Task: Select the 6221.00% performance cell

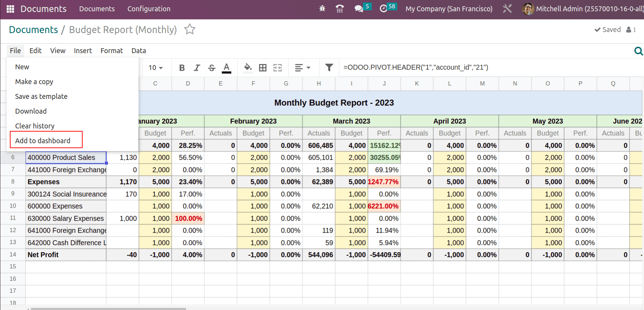Action: pyautogui.click(x=384, y=206)
